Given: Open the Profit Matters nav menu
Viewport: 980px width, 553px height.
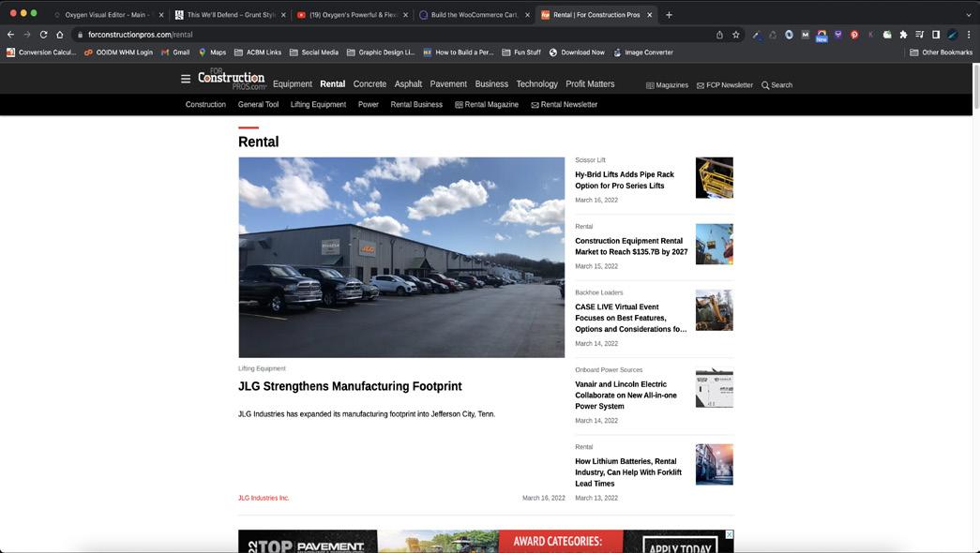Looking at the screenshot, I should 590,83.
